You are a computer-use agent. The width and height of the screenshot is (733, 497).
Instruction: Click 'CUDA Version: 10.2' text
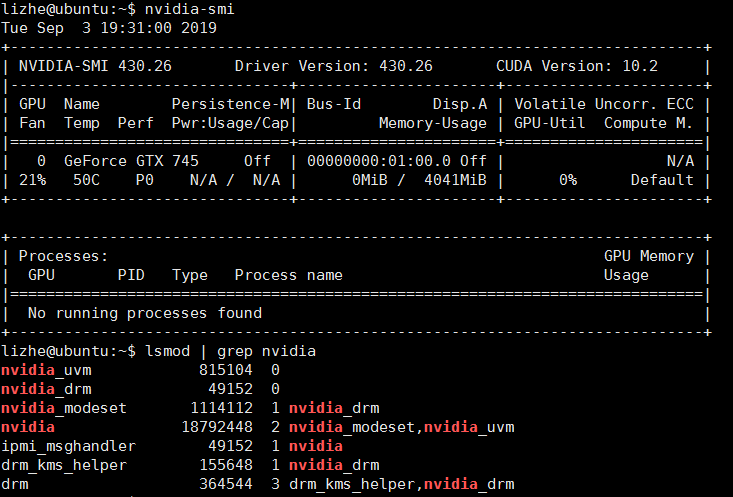click(577, 66)
